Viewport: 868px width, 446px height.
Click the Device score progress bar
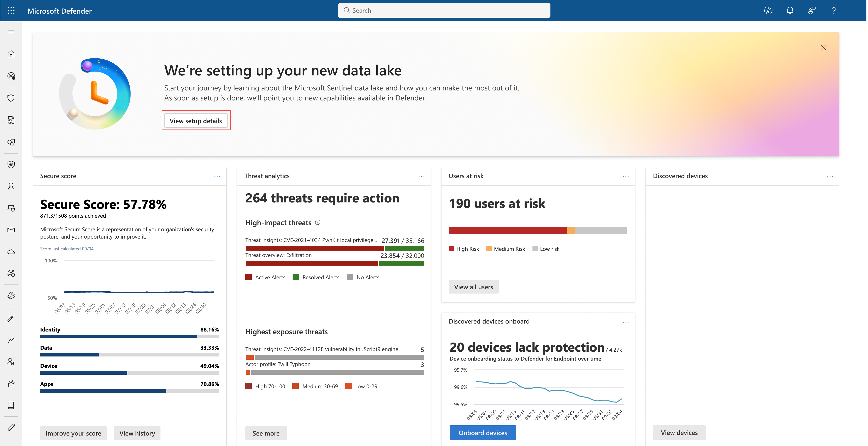pyautogui.click(x=129, y=373)
